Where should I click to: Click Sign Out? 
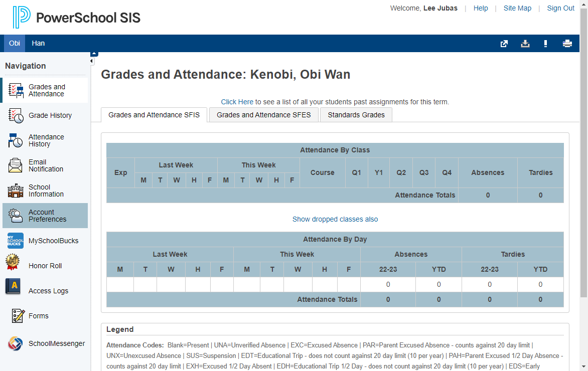tap(560, 8)
